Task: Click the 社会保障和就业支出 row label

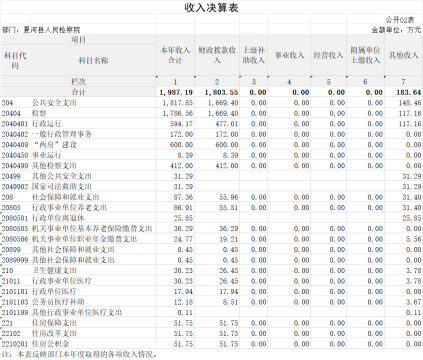Action: click(66, 197)
